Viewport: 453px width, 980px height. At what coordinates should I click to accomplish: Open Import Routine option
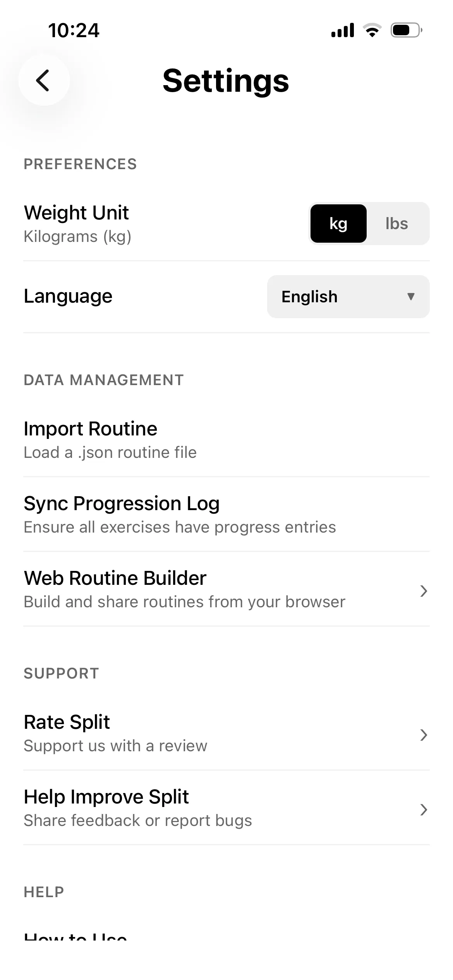226,440
